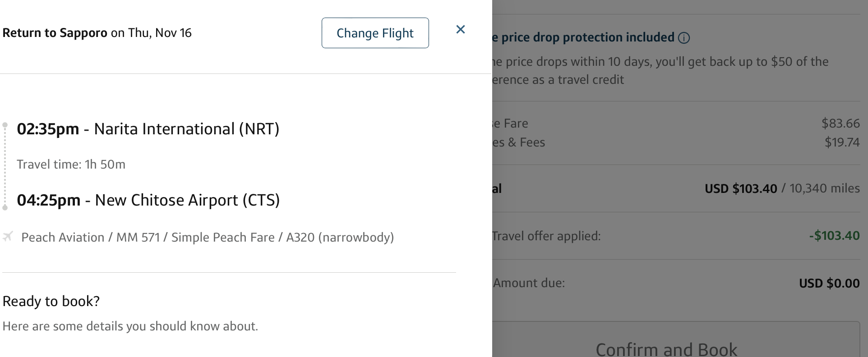This screenshot has width=868, height=357.
Task: Close the return flight details panel
Action: pyautogui.click(x=460, y=29)
